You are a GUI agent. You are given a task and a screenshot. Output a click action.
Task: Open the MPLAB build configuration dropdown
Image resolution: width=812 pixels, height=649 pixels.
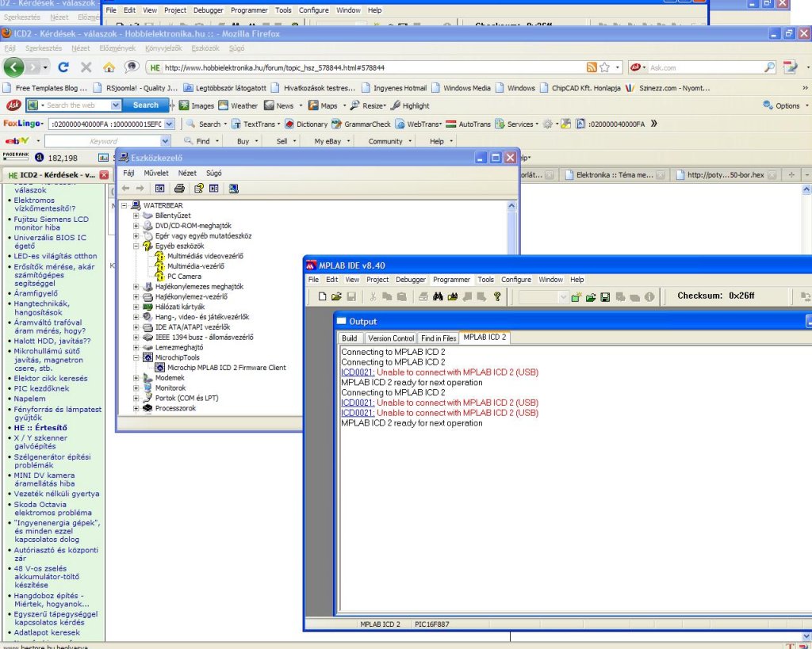click(x=564, y=297)
